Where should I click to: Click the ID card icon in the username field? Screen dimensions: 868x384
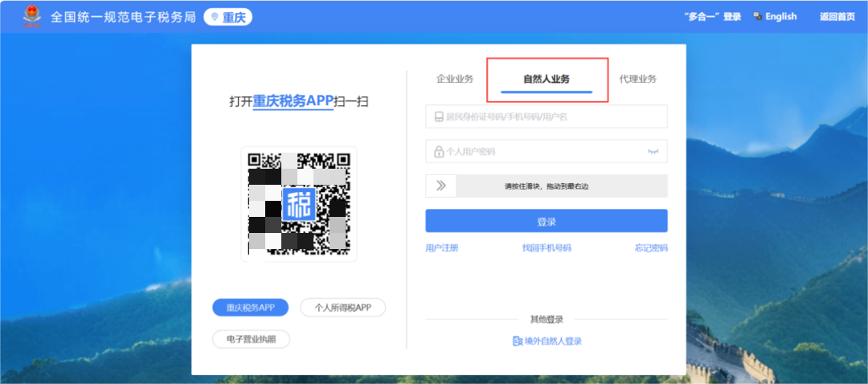(439, 116)
